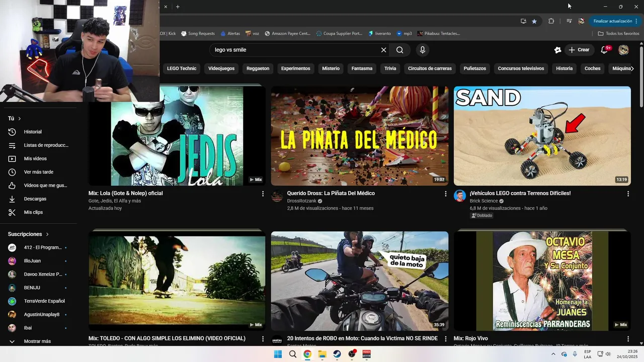Screen dimensions: 644x362
Task: Select the Experimentos filter chip
Action: click(295, 68)
